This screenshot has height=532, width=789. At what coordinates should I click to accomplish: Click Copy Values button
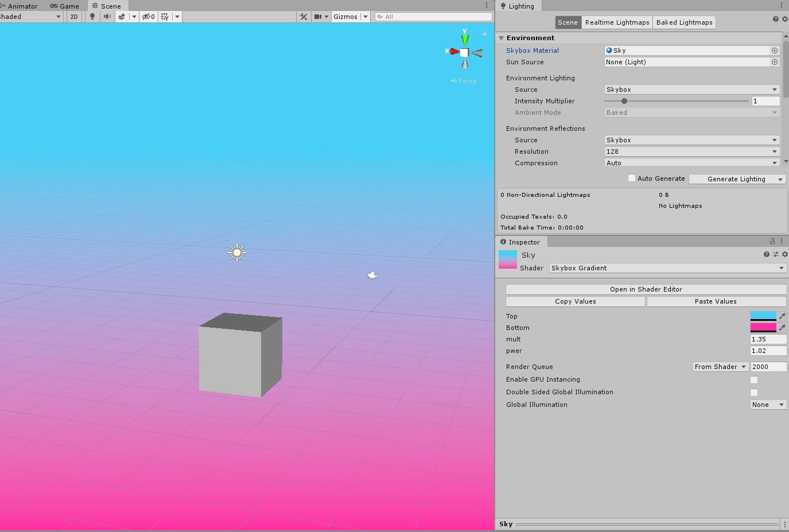click(x=576, y=301)
